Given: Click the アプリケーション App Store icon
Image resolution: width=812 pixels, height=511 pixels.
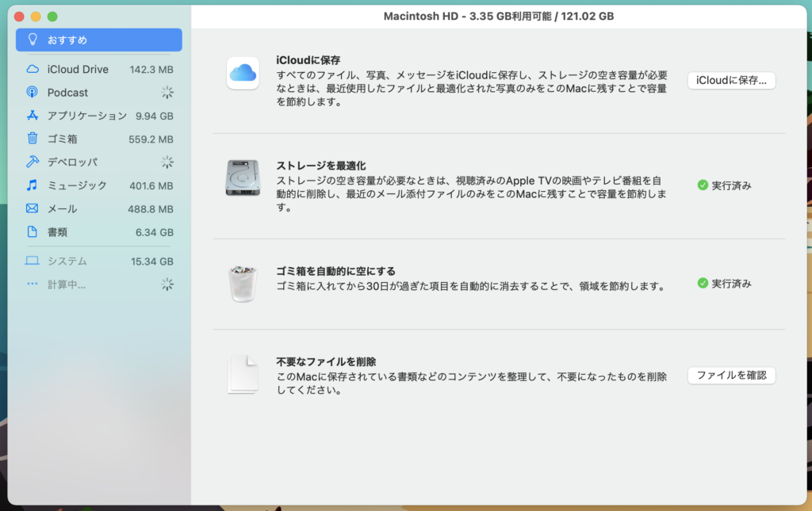Looking at the screenshot, I should click(32, 116).
